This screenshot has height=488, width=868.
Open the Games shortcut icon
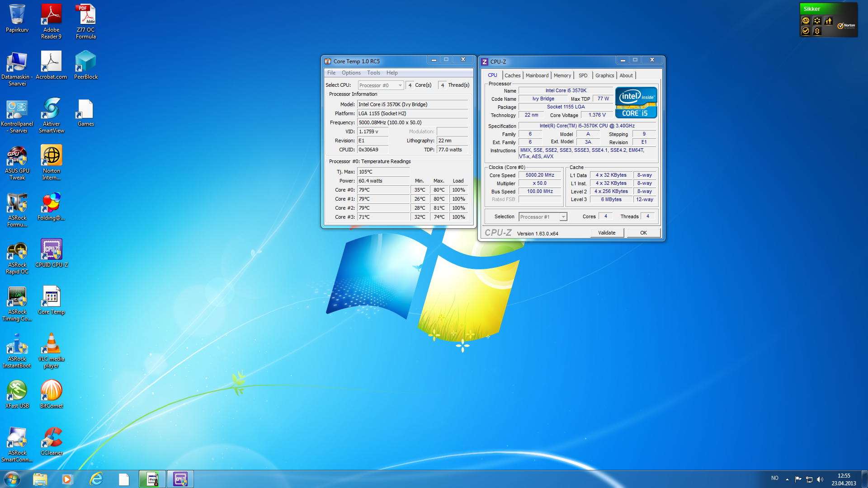pos(85,112)
